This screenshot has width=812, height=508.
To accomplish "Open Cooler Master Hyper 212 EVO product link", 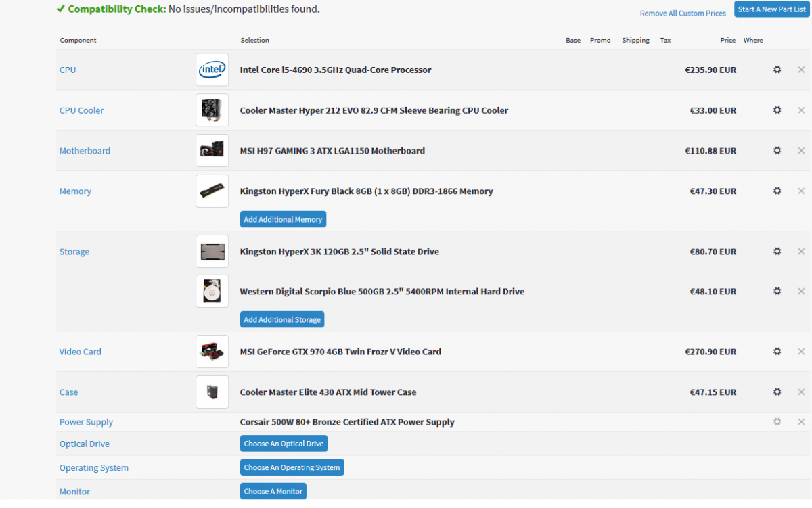I will 374,110.
